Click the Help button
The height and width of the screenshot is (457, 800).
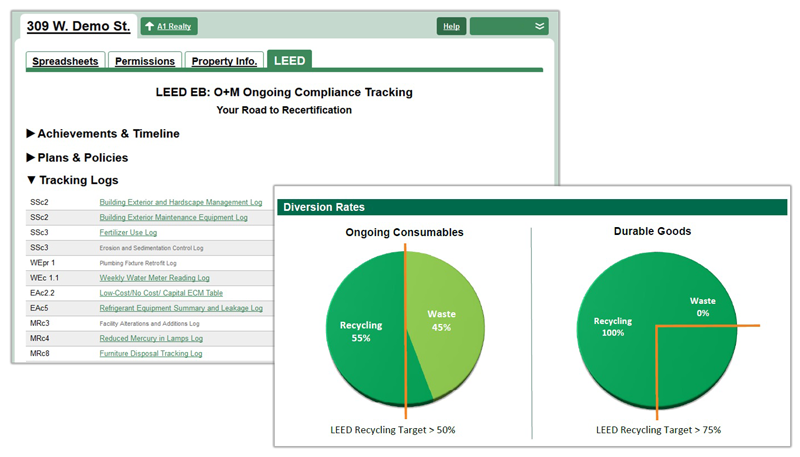[451, 27]
